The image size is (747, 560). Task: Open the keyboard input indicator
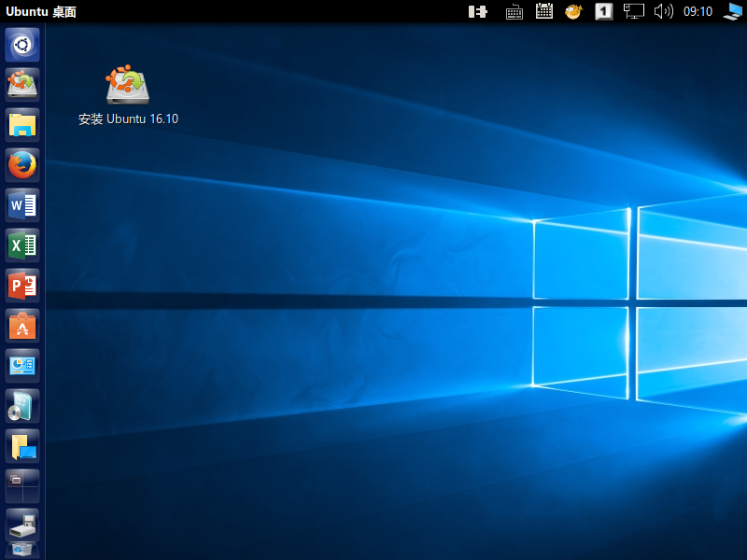click(x=514, y=11)
